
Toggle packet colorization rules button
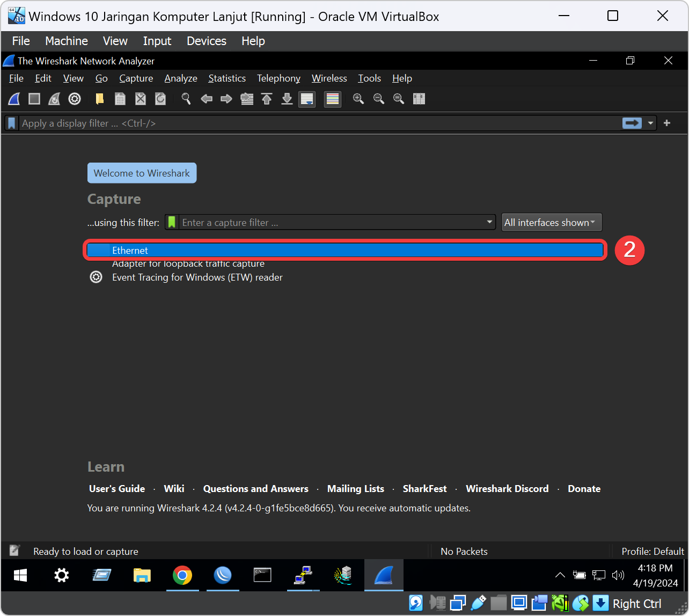tap(333, 99)
